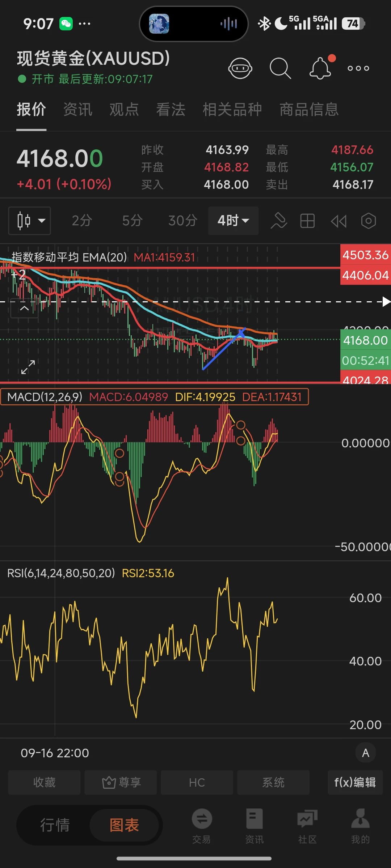Open the 相关品种 tab
Viewport: 391px width, 868px height.
tap(232, 109)
